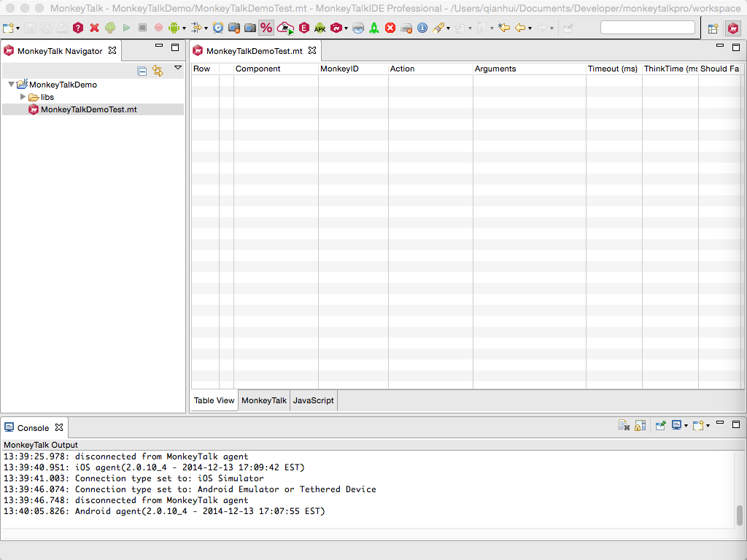Open the Android connection type dropdown arrow
This screenshot has height=560, width=747.
(184, 28)
